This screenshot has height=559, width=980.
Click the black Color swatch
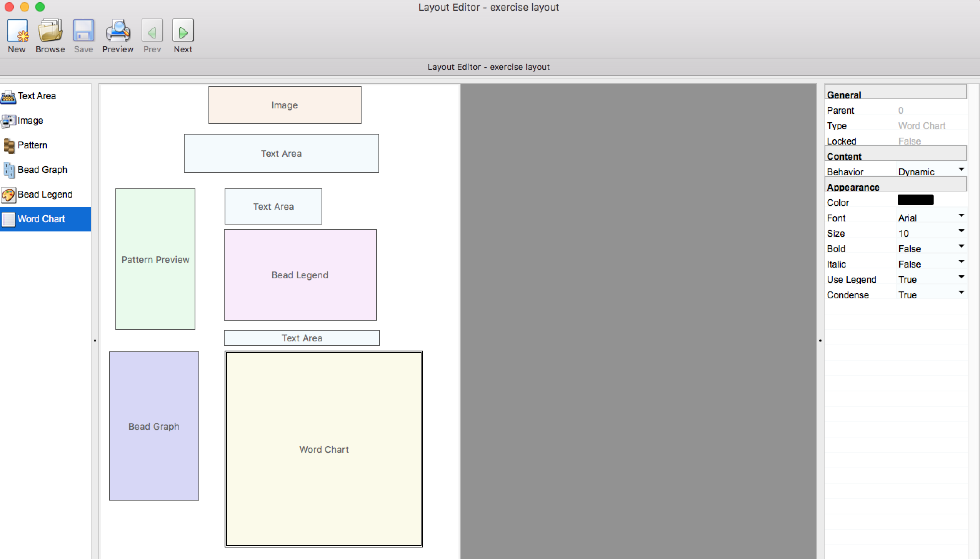[915, 200]
